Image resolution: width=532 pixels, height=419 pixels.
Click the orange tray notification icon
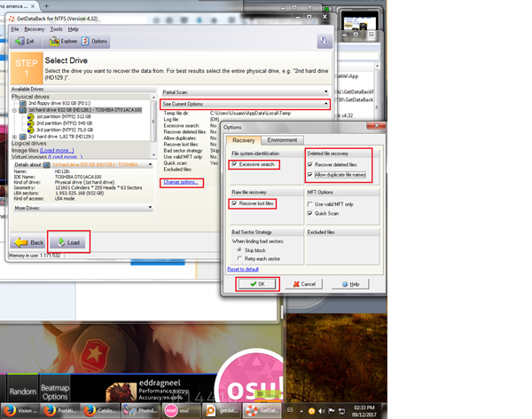coord(311,411)
